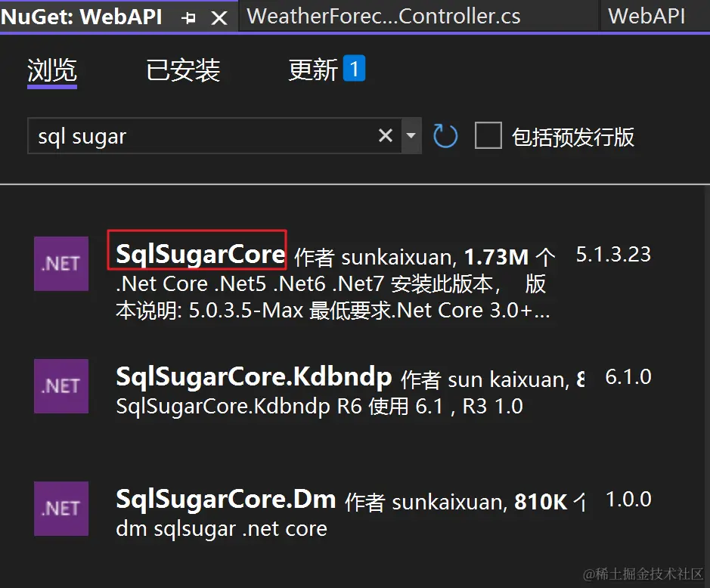Close the NuGet: WebAPI tab
710x588 pixels.
(x=219, y=16)
